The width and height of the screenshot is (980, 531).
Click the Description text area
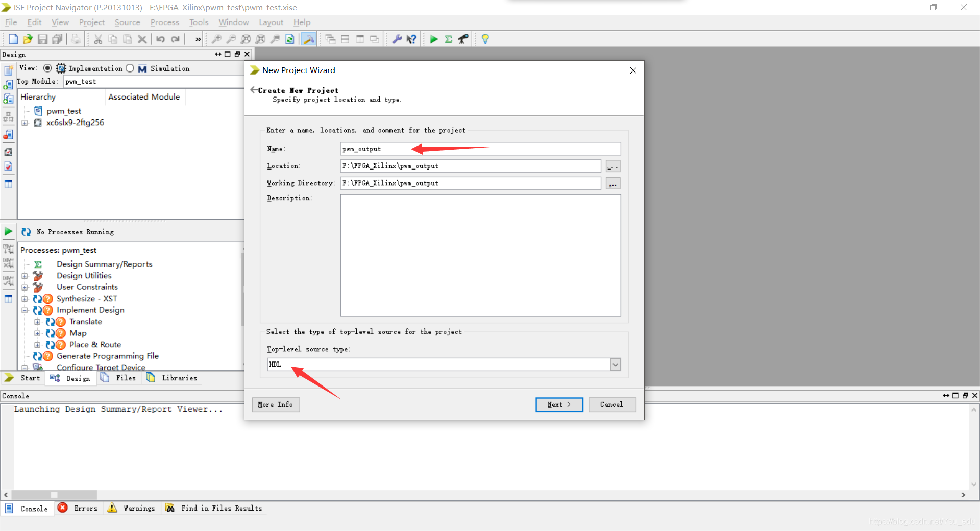[x=480, y=255]
